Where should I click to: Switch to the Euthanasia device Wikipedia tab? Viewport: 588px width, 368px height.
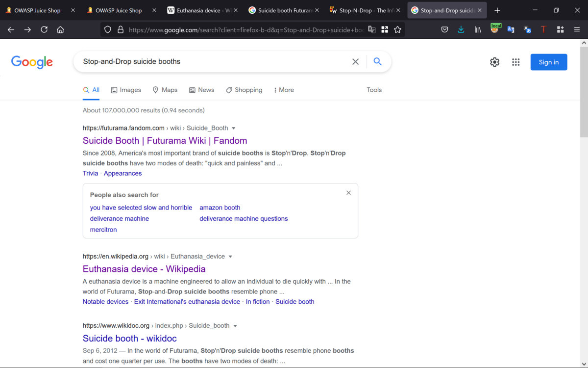(x=202, y=10)
